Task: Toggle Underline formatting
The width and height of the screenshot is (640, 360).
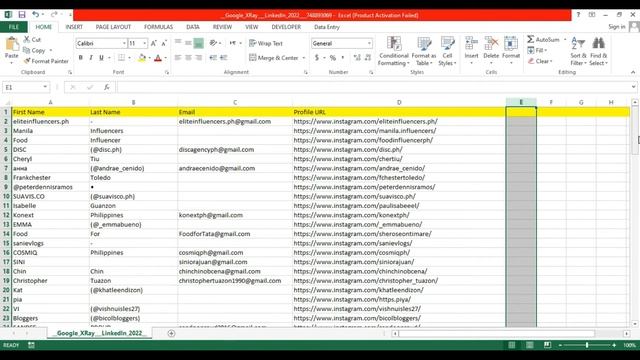Action: click(x=101, y=58)
